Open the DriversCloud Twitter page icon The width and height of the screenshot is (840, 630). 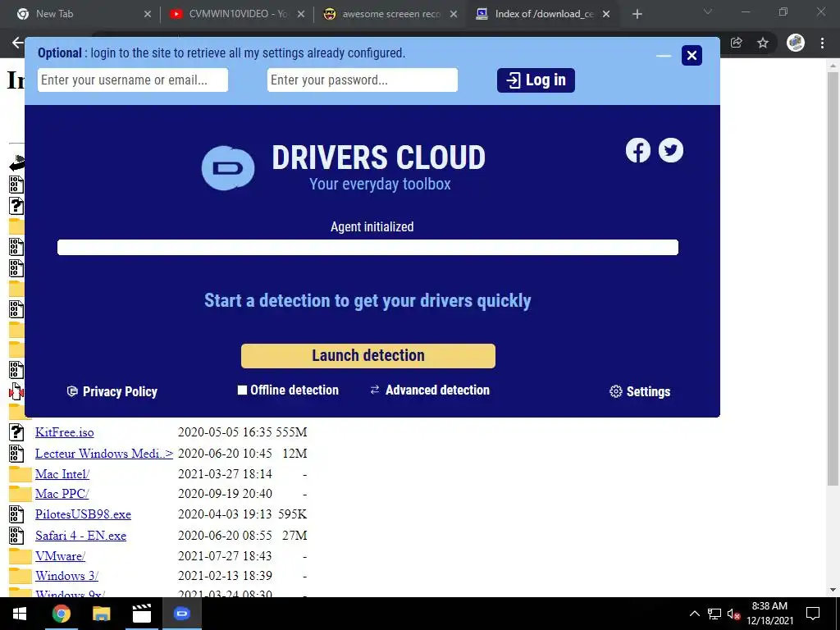(671, 151)
